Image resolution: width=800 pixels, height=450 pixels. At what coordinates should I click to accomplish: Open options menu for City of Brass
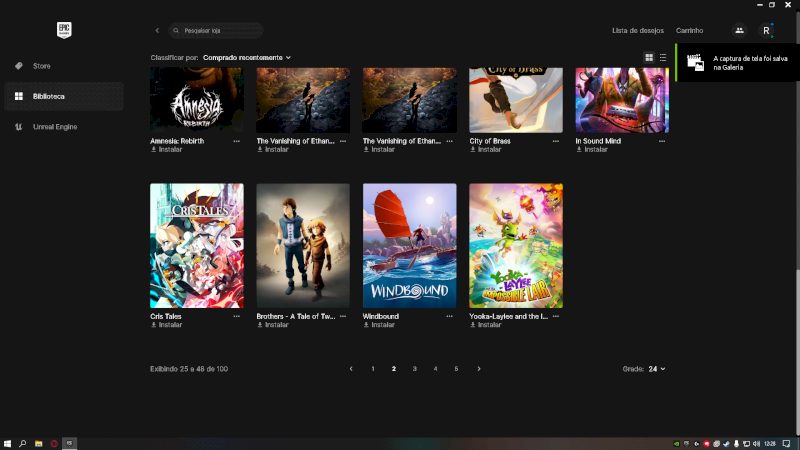556,141
